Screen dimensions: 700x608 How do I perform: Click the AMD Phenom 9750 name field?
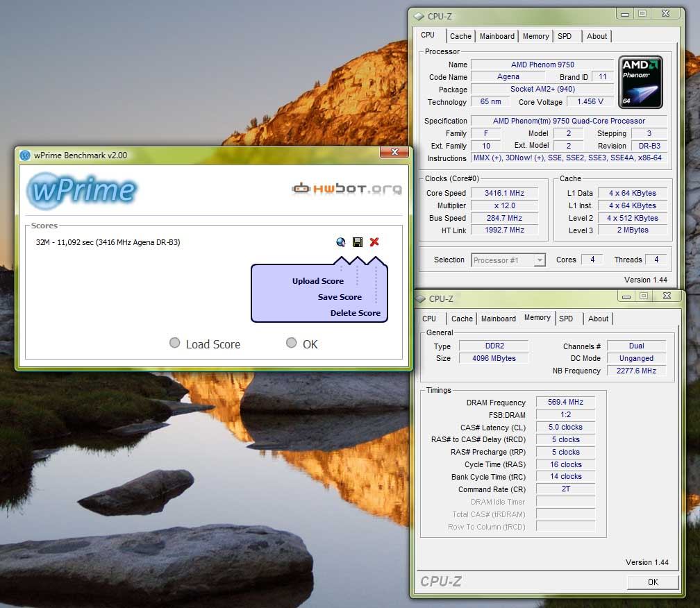tap(542, 65)
